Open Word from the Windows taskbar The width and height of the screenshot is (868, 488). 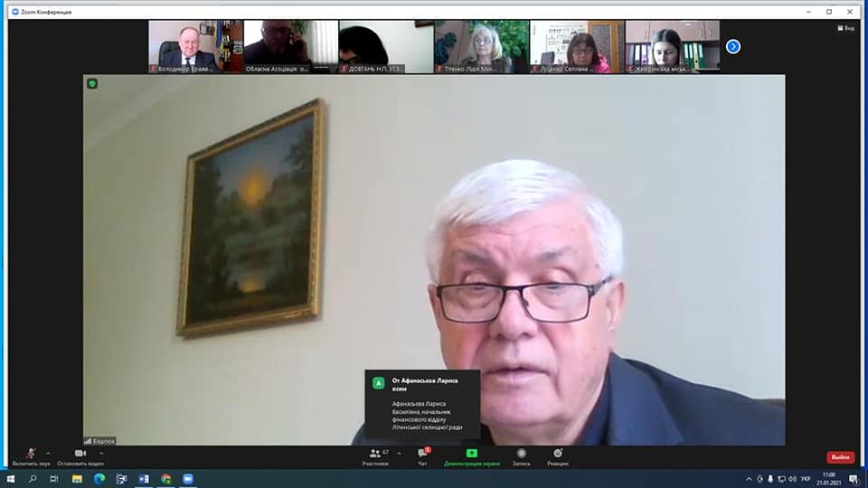[144, 479]
